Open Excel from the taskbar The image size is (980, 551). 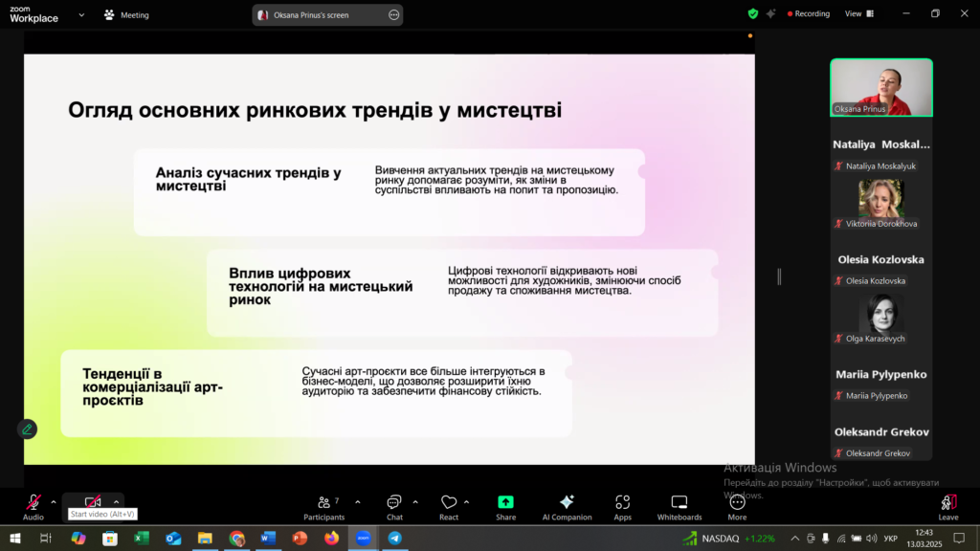pyautogui.click(x=142, y=538)
